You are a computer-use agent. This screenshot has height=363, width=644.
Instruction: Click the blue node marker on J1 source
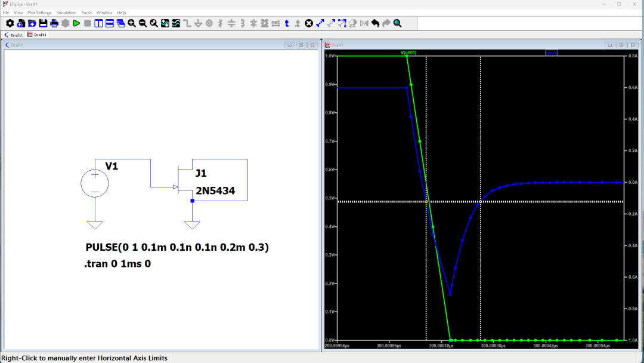tap(192, 201)
